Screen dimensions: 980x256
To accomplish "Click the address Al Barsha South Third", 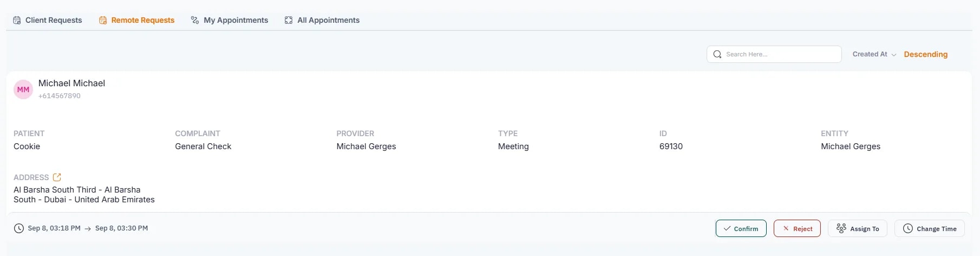I will (84, 195).
